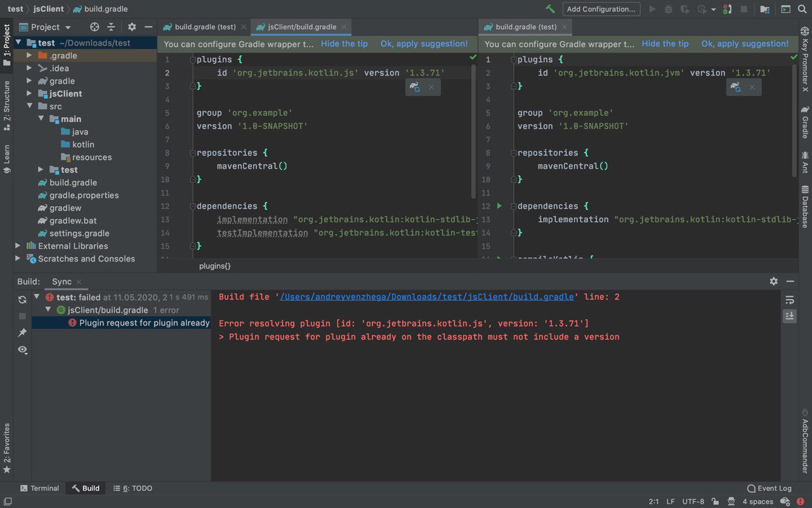Image resolution: width=812 pixels, height=508 pixels.
Task: Select the jsClient/build.gradle editor tab
Action: point(301,27)
